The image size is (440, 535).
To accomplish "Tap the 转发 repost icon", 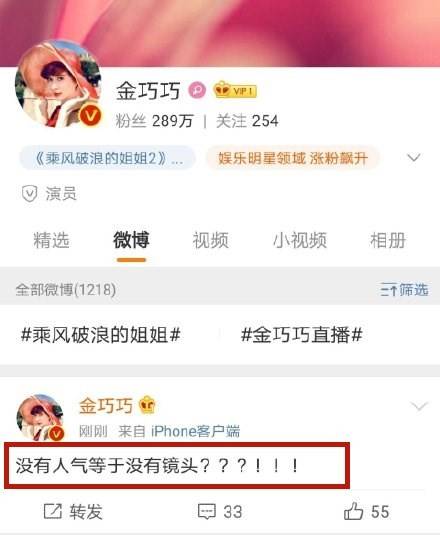I will 53,511.
